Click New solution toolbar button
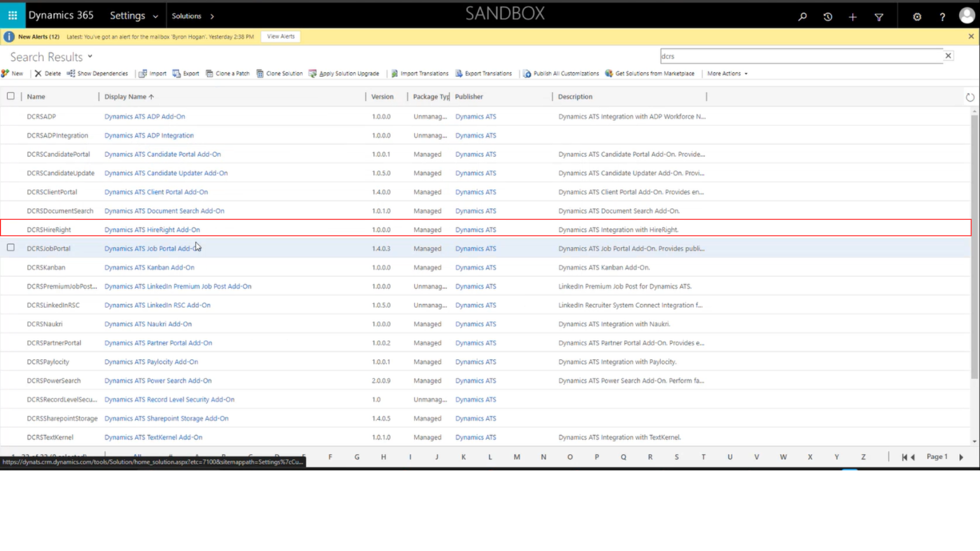The height and width of the screenshot is (551, 980). (x=12, y=73)
